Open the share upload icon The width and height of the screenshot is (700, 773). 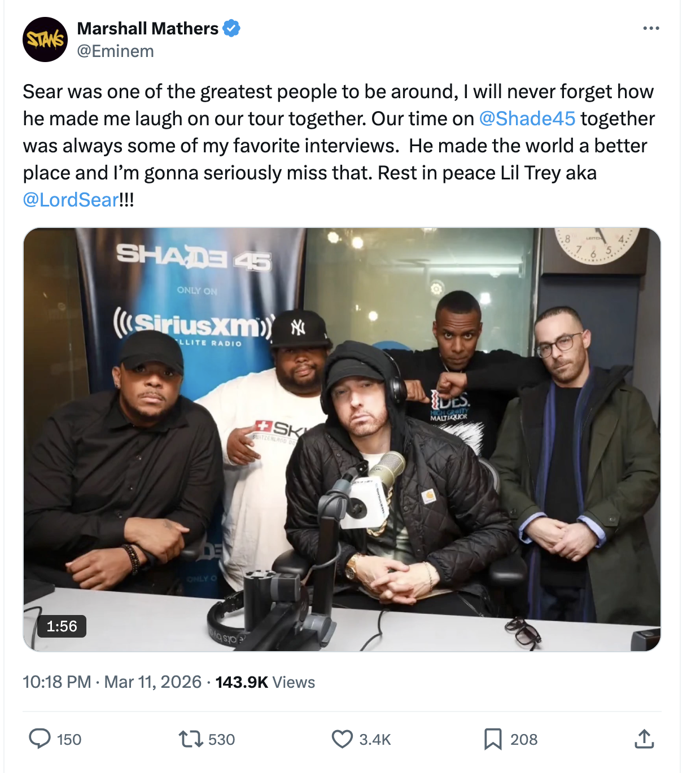[x=644, y=739]
